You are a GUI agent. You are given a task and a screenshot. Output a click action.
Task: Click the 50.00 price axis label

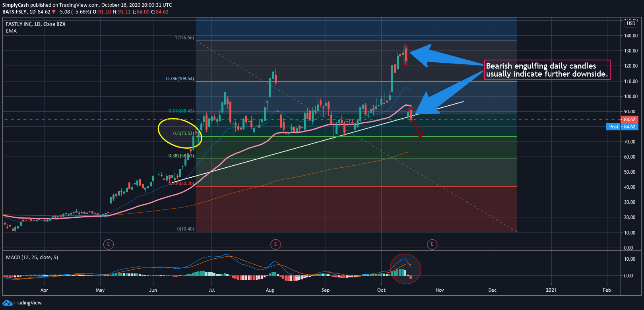630,172
